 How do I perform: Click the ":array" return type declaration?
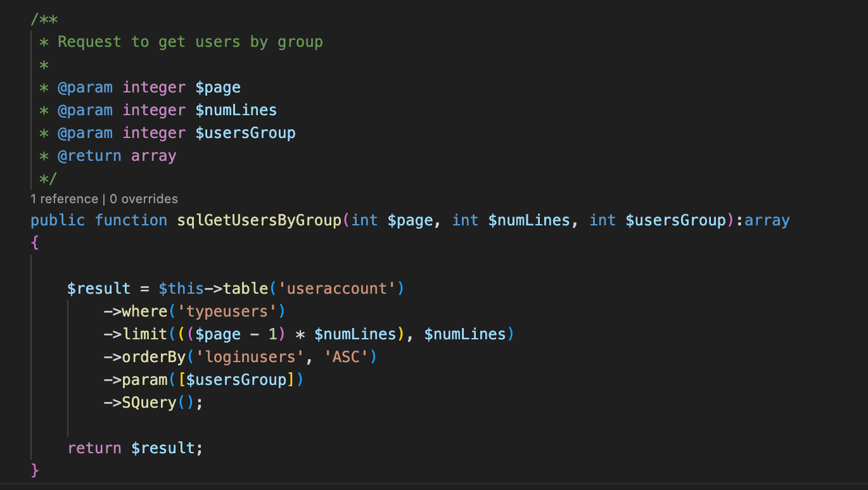(x=767, y=220)
